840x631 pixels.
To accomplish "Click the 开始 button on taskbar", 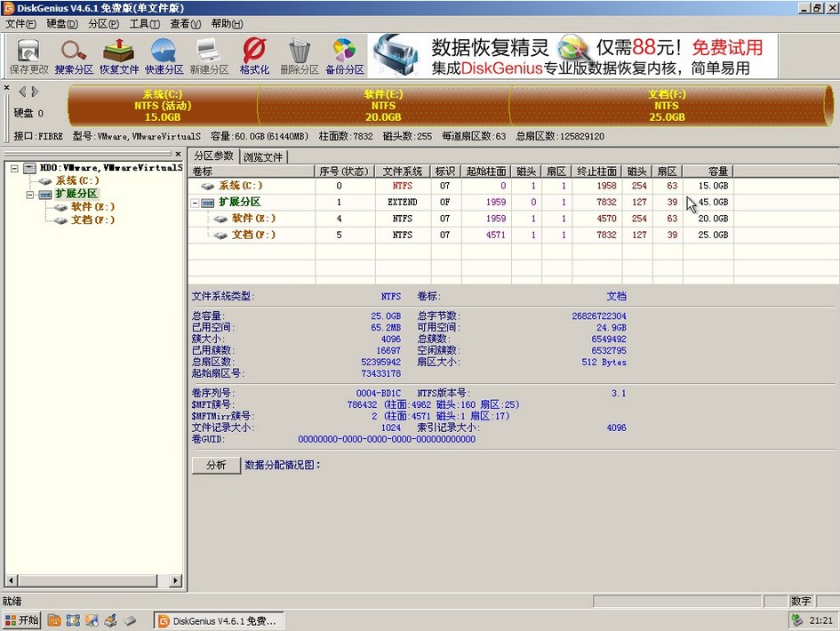I will click(x=20, y=619).
